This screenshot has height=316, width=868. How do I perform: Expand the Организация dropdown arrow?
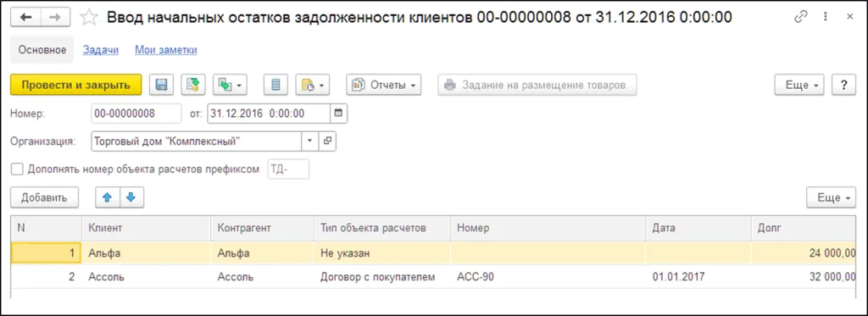(x=310, y=141)
